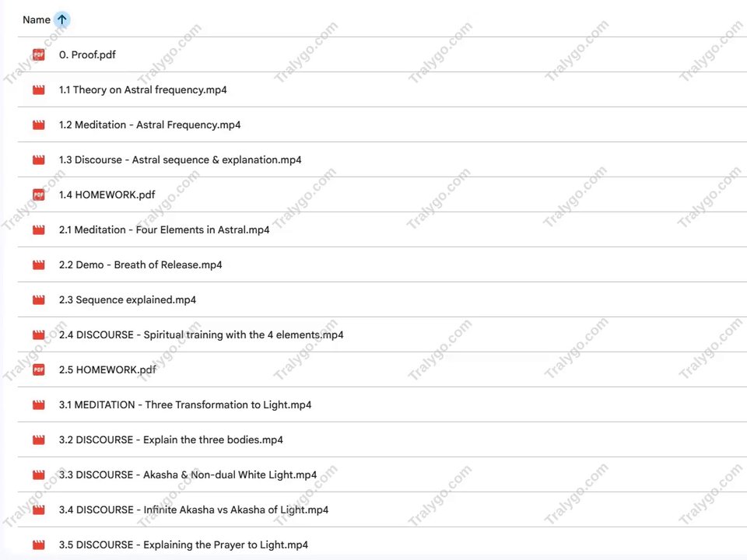Select 2.3 Sequence explained.mp4 file

click(x=128, y=300)
